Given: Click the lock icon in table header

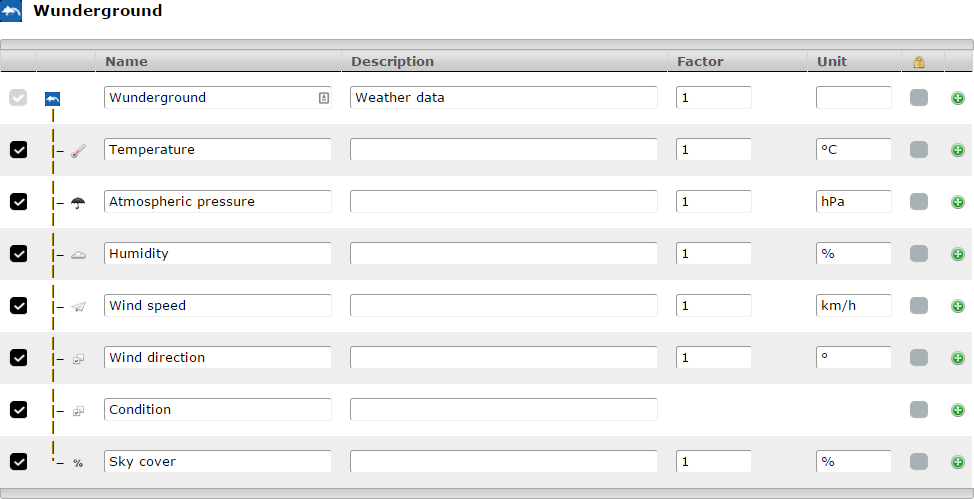Looking at the screenshot, I should tap(919, 62).
